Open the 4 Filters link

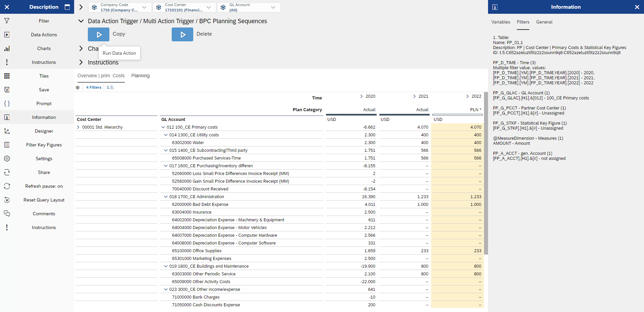click(94, 87)
